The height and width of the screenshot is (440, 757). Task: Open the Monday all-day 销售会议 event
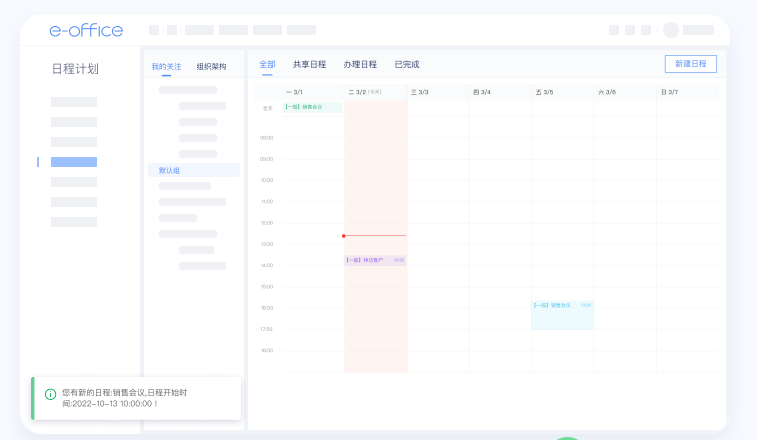point(312,107)
